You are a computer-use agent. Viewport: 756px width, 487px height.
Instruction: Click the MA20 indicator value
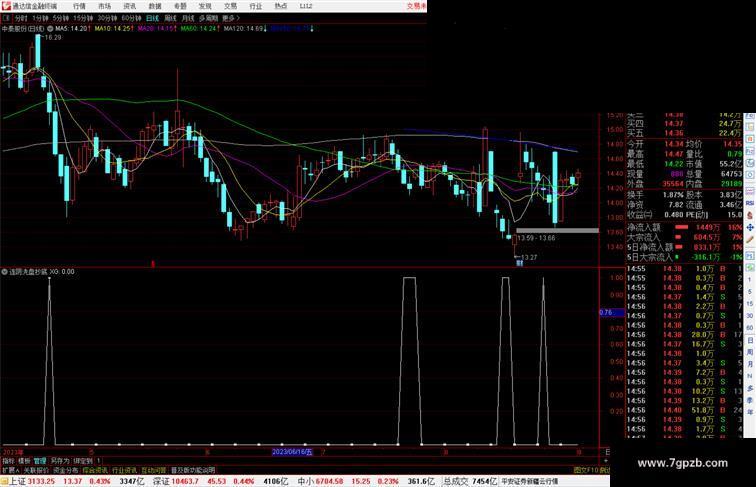[x=157, y=29]
